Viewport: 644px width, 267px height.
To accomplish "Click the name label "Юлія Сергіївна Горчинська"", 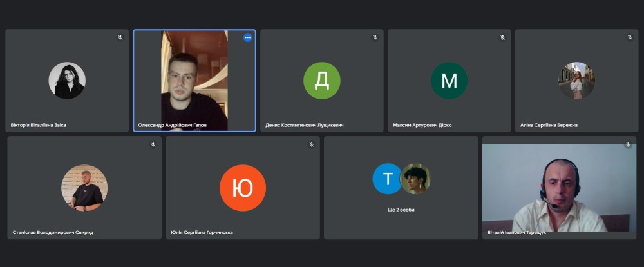I will coord(202,232).
